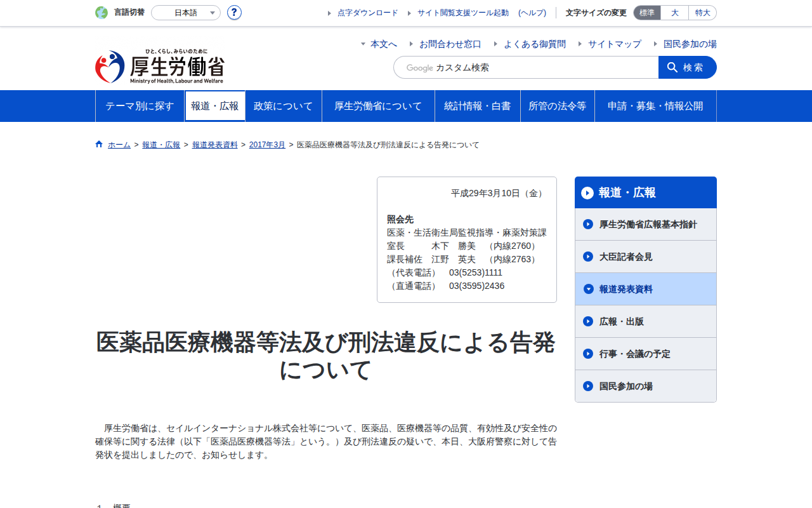Screen dimensions: 812x508
Task: Click the circle arrow icon beside 行事・会議の予定
Action: click(588, 354)
